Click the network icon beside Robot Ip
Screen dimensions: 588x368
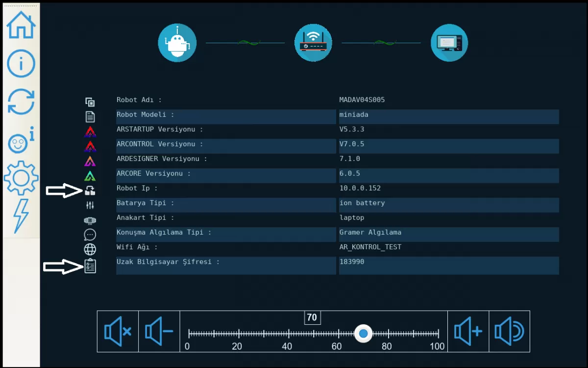[90, 190]
